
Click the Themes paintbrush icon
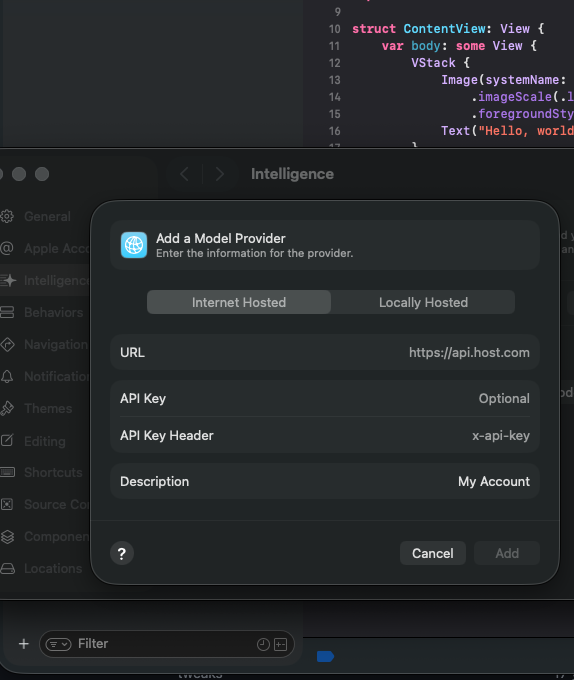7,408
